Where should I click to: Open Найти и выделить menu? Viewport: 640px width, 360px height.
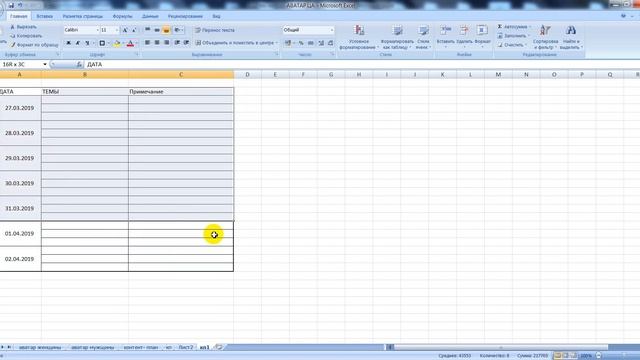pyautogui.click(x=571, y=37)
